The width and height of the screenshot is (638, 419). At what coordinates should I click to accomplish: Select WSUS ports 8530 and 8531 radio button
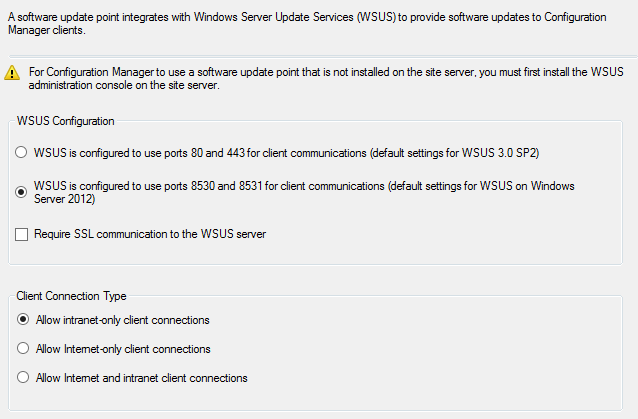point(23,192)
